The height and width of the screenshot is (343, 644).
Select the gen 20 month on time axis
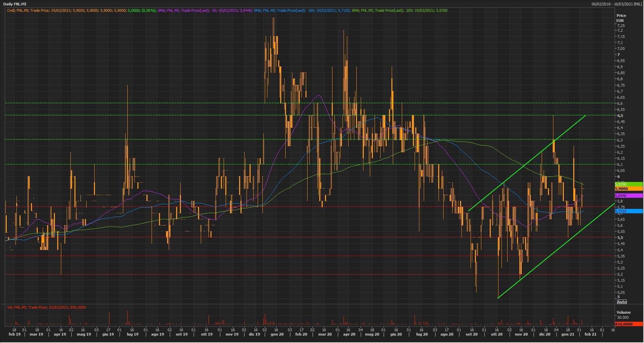click(277, 335)
